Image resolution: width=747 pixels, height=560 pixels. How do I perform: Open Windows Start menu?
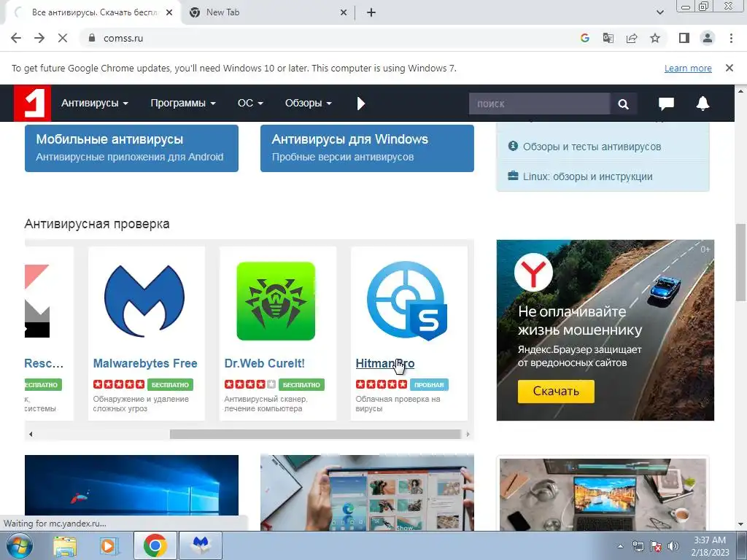point(19,545)
